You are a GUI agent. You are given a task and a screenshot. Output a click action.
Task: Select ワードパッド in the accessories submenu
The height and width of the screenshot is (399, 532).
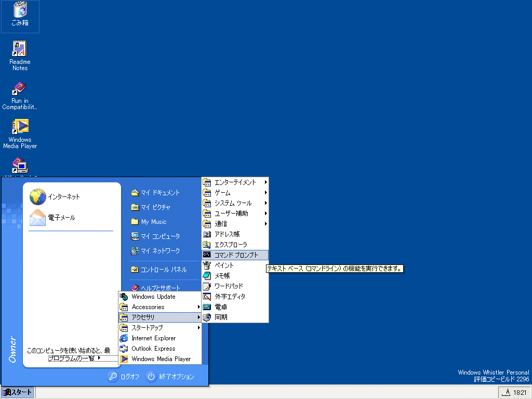coord(235,286)
